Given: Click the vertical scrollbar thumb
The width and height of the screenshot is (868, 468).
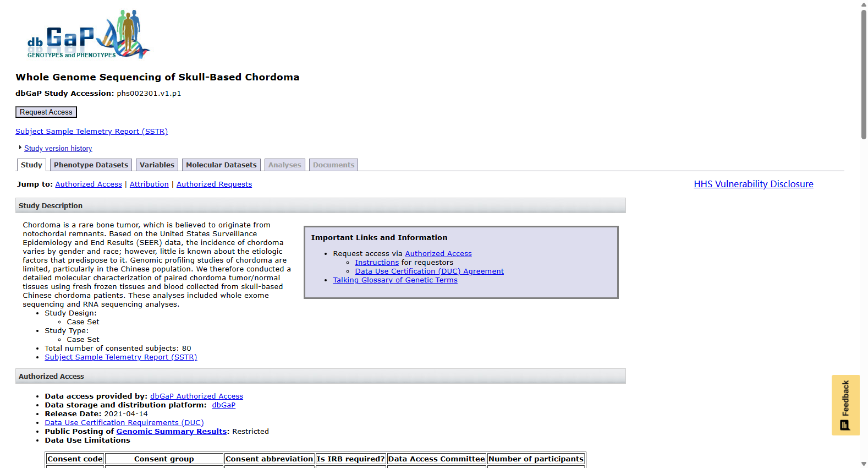Looking at the screenshot, I should click(x=864, y=74).
